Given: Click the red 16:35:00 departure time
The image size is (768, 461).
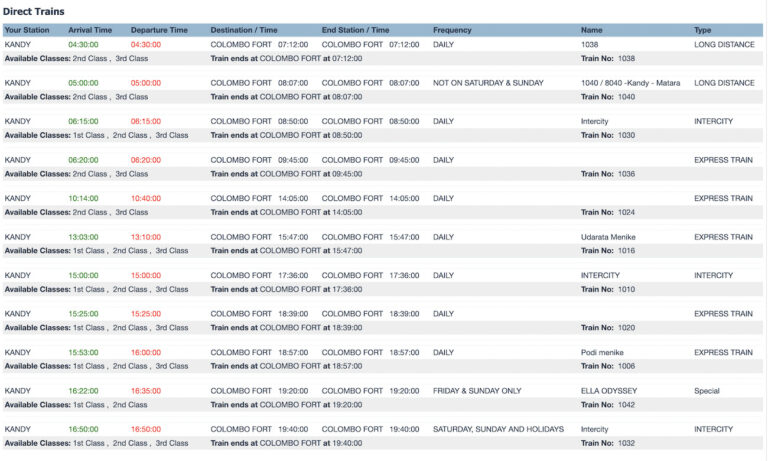Looking at the screenshot, I should pyautogui.click(x=145, y=391).
